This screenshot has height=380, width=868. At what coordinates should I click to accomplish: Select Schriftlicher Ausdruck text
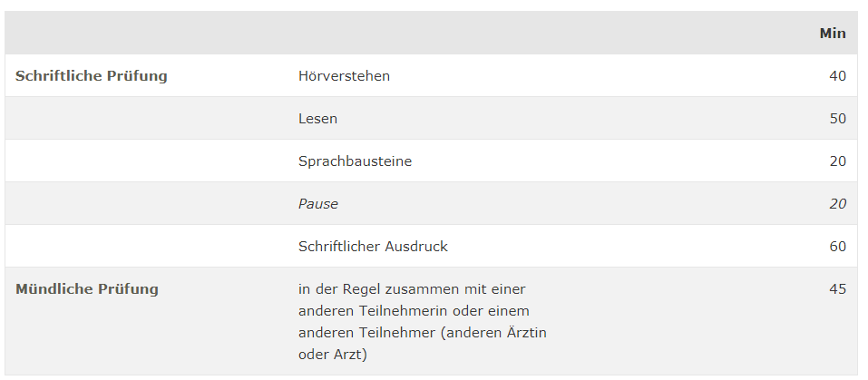(373, 246)
